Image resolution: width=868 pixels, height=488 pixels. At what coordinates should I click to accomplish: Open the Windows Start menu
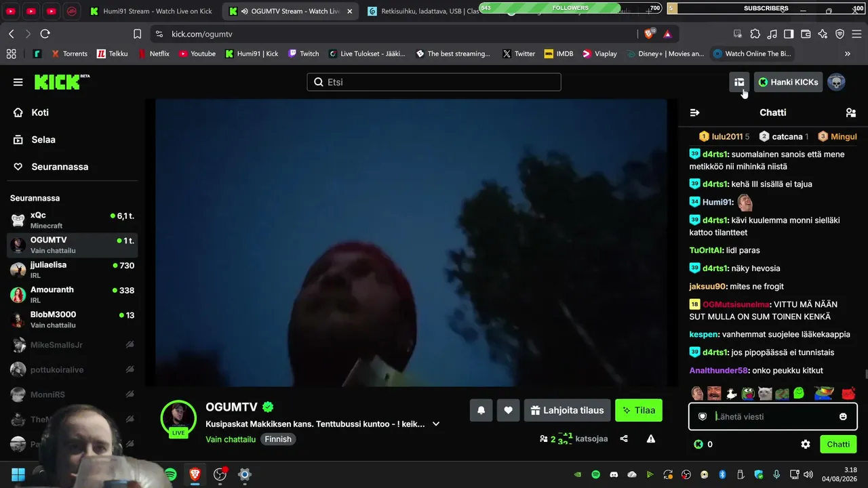click(18, 474)
